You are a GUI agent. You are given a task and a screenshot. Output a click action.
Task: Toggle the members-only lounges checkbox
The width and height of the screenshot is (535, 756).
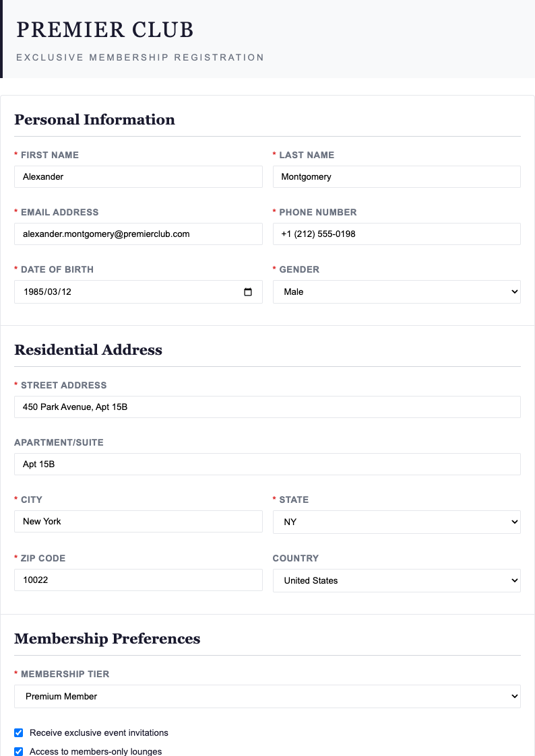pos(18,751)
